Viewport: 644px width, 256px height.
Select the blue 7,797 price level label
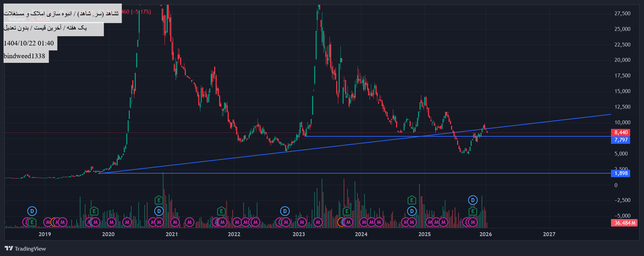click(x=621, y=140)
